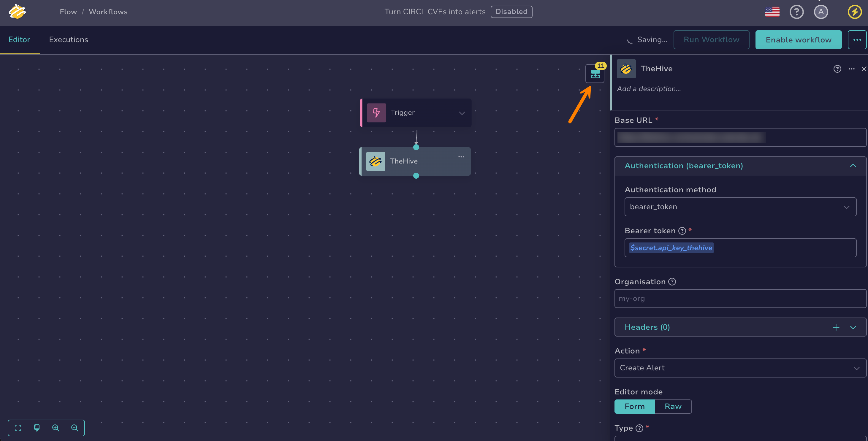Click the TheHive bee logo in header

(17, 12)
